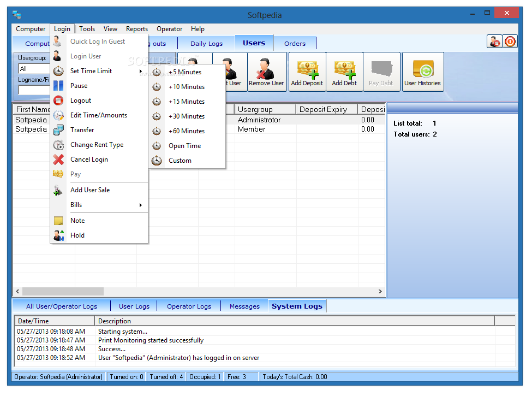Click the Transfer computers icon in the menu
The height and width of the screenshot is (396, 532).
coord(58,130)
